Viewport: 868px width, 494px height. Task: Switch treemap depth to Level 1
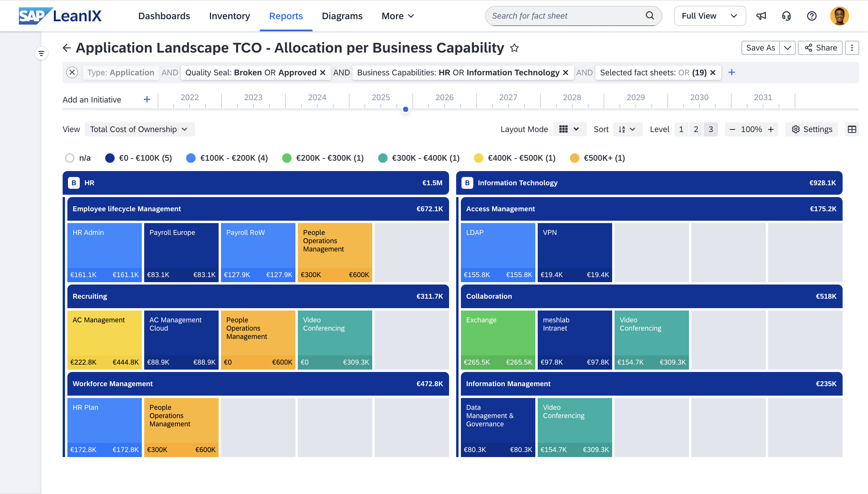point(681,129)
